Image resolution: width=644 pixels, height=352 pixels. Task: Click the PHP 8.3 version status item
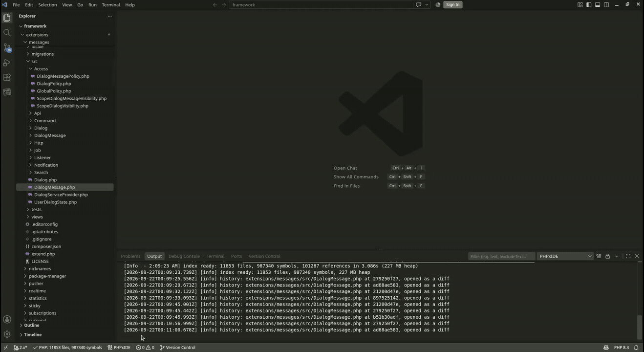click(x=621, y=348)
